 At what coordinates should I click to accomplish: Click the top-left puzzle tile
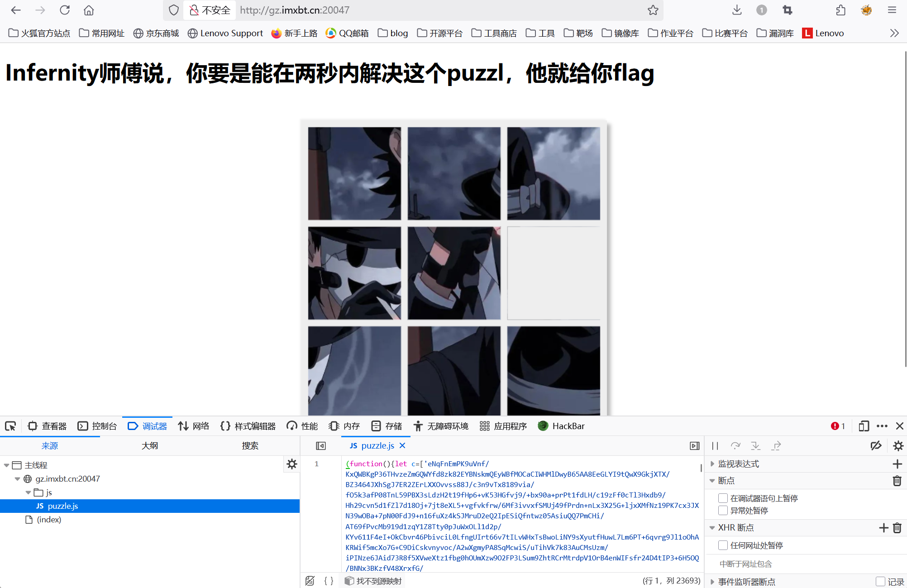coord(354,173)
